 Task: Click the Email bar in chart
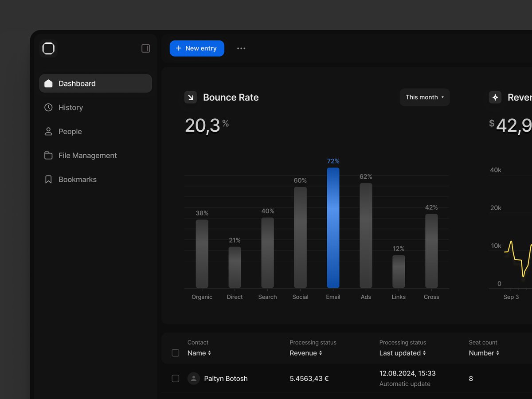[333, 228]
